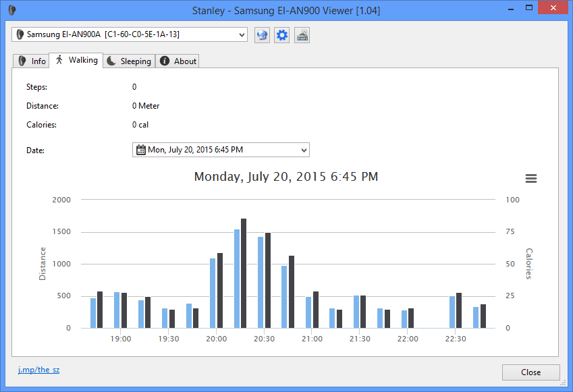Click the '0 cal' calories value
This screenshot has width=573, height=392.
140,125
